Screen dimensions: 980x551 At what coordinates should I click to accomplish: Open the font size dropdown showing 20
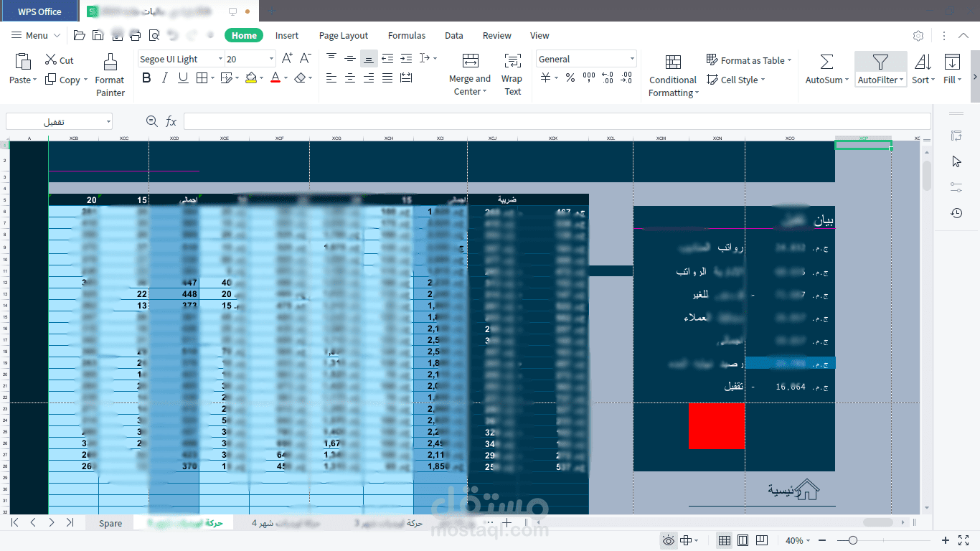(271, 59)
